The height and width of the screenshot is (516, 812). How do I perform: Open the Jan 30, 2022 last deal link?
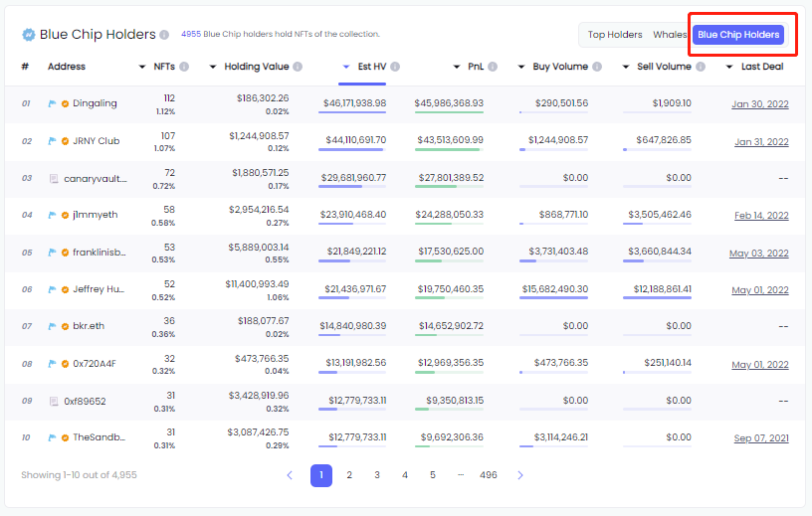pyautogui.click(x=759, y=104)
